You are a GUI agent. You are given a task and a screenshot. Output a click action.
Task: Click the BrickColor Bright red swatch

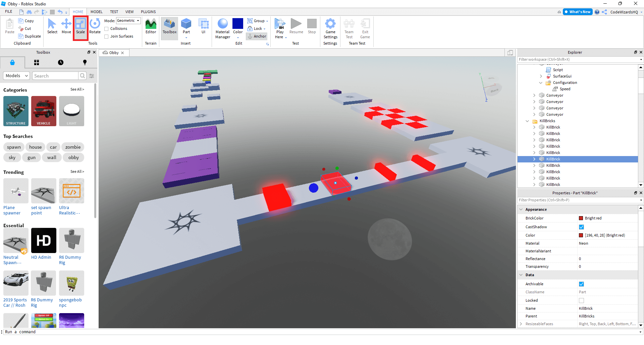pos(581,218)
